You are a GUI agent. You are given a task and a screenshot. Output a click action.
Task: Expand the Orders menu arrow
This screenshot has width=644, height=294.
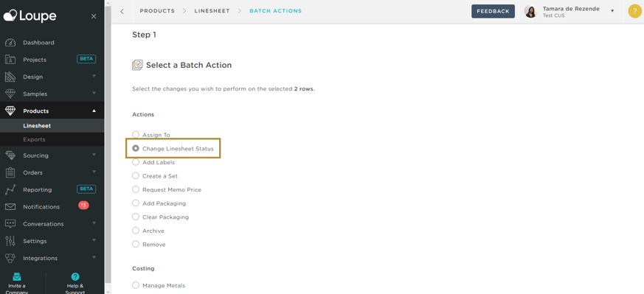click(94, 172)
